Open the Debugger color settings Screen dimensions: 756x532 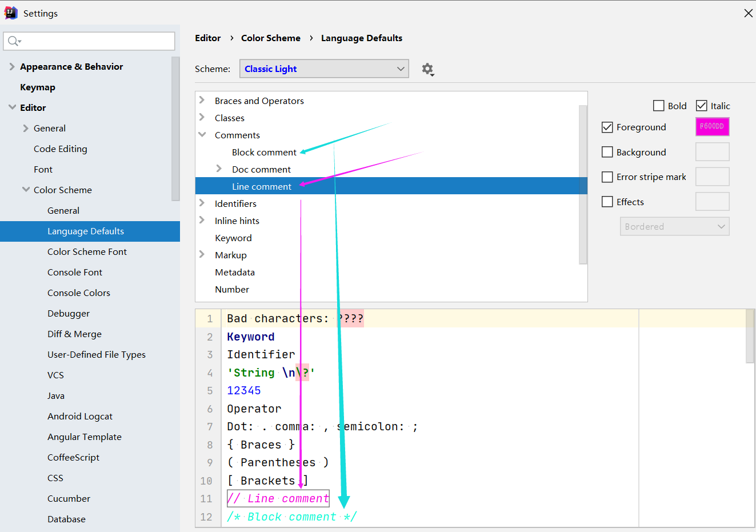point(69,314)
